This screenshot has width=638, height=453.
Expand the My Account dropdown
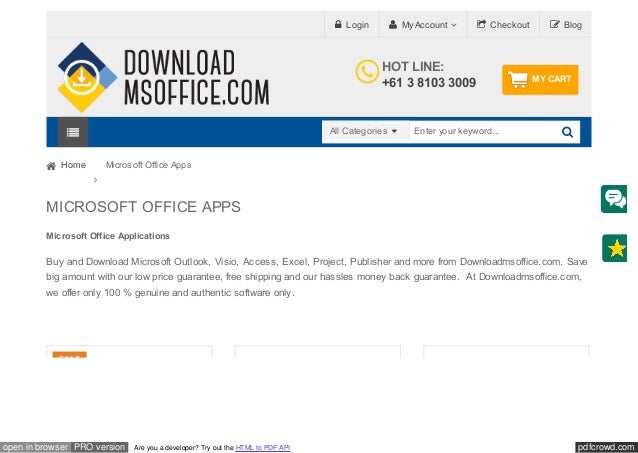point(423,25)
